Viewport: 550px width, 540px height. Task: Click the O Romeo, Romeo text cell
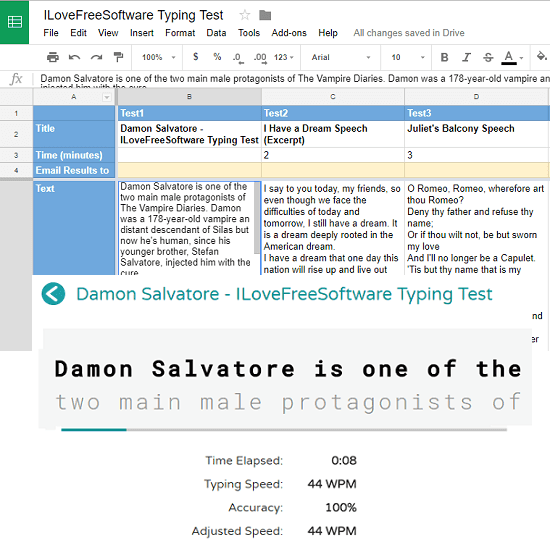tap(477, 228)
